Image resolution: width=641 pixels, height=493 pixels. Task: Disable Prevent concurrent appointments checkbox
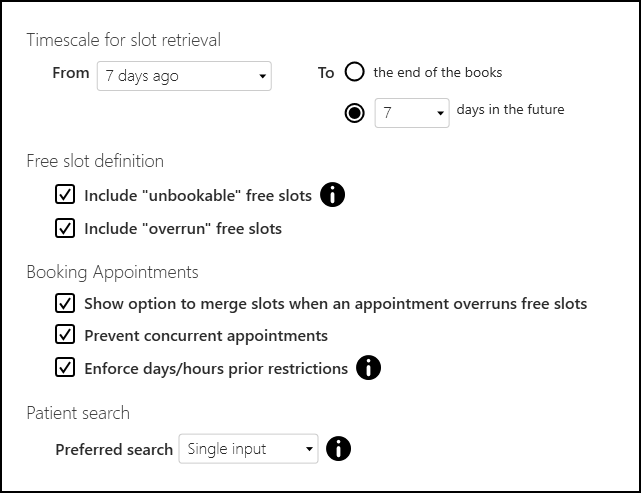tap(66, 335)
